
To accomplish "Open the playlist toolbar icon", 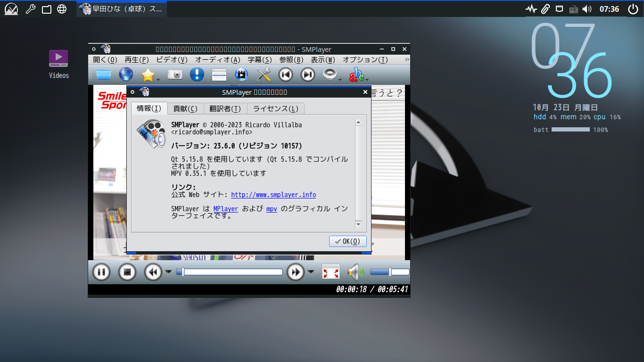I will 219,74.
